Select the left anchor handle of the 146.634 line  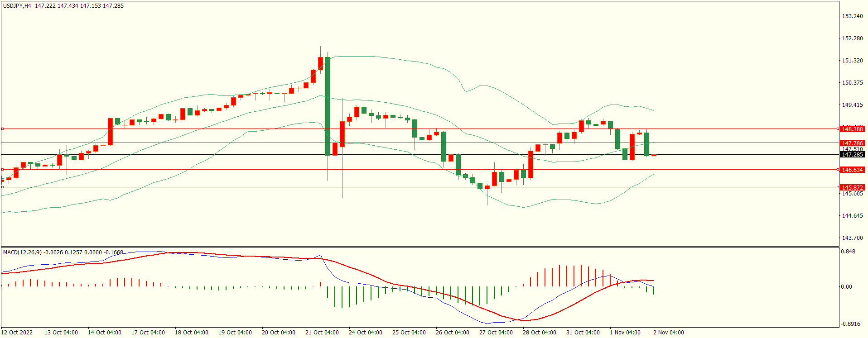coord(2,170)
